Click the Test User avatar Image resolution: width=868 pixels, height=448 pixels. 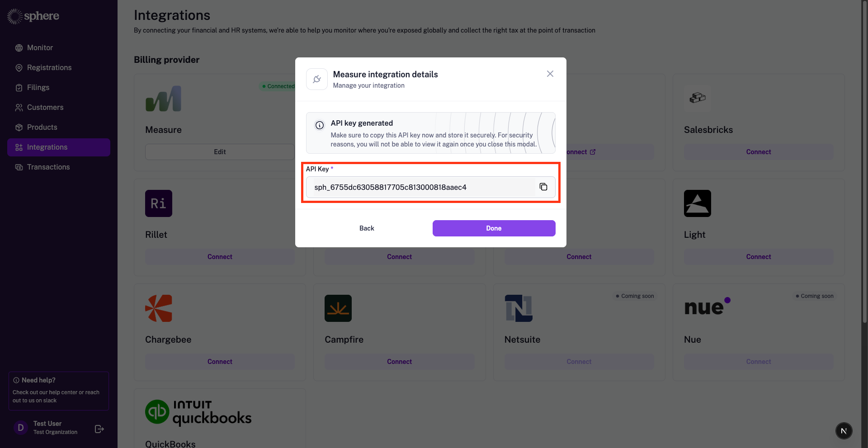tap(20, 428)
